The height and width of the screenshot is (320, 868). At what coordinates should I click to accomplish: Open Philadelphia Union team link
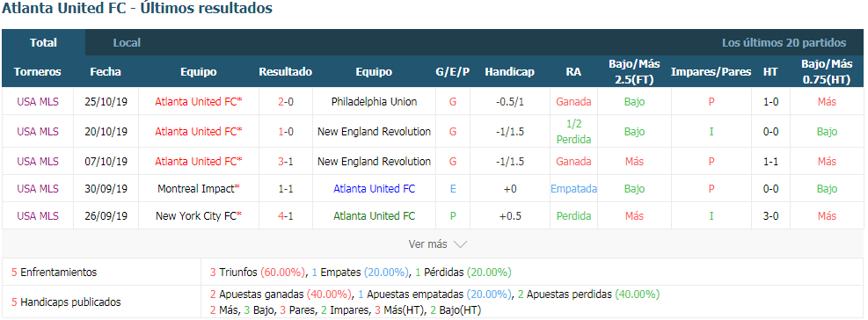(375, 102)
